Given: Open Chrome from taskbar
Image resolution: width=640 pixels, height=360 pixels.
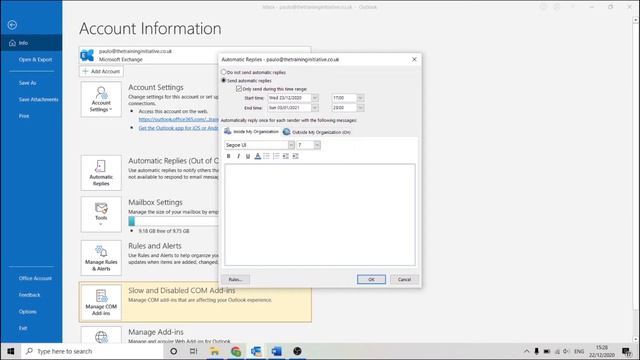Looking at the screenshot, I should (236, 351).
